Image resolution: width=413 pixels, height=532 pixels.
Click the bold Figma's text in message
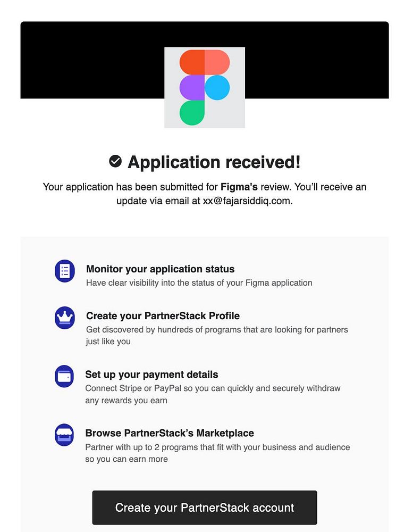tap(239, 187)
